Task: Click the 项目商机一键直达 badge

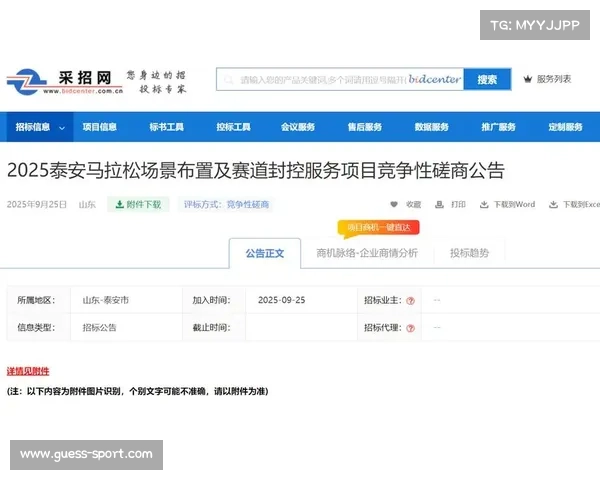Action: tap(378, 228)
